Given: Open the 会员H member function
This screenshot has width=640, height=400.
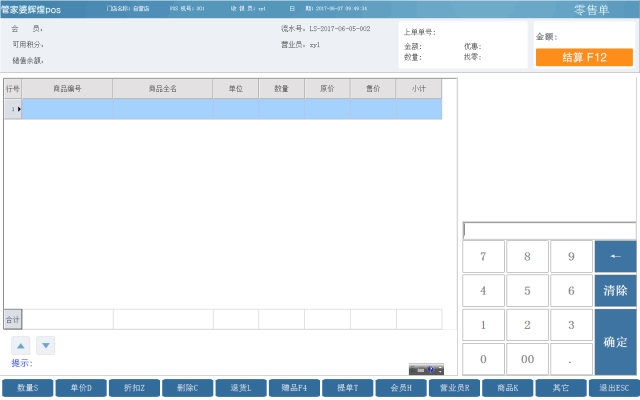Looking at the screenshot, I should [401, 388].
